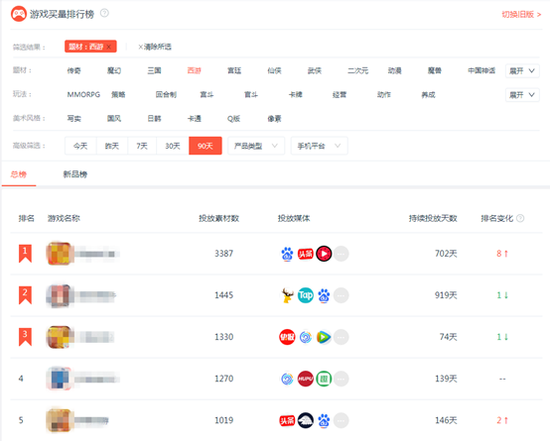The width and height of the screenshot is (550, 441).
Task: Click the blue swirl media icon in rank 4 row
Action: pos(287,379)
